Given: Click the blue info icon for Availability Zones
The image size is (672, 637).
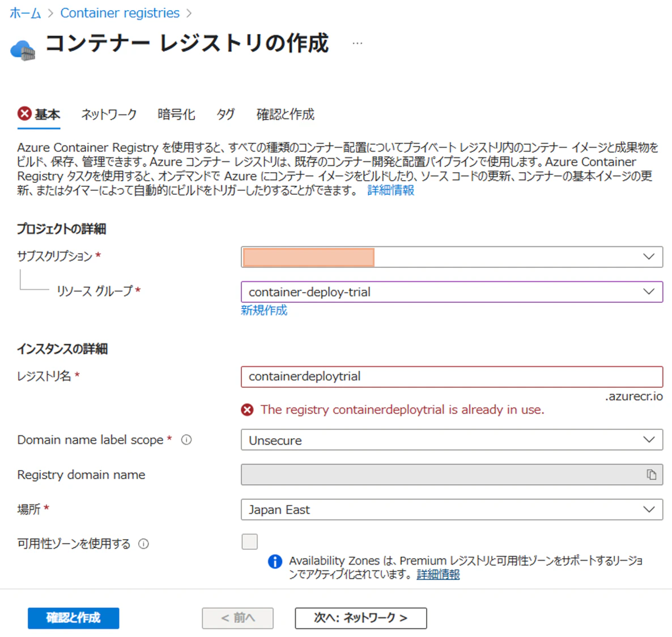Looking at the screenshot, I should tap(275, 561).
